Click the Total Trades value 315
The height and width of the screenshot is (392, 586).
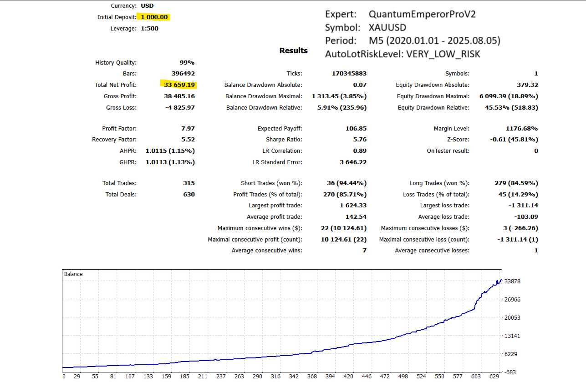pos(189,183)
